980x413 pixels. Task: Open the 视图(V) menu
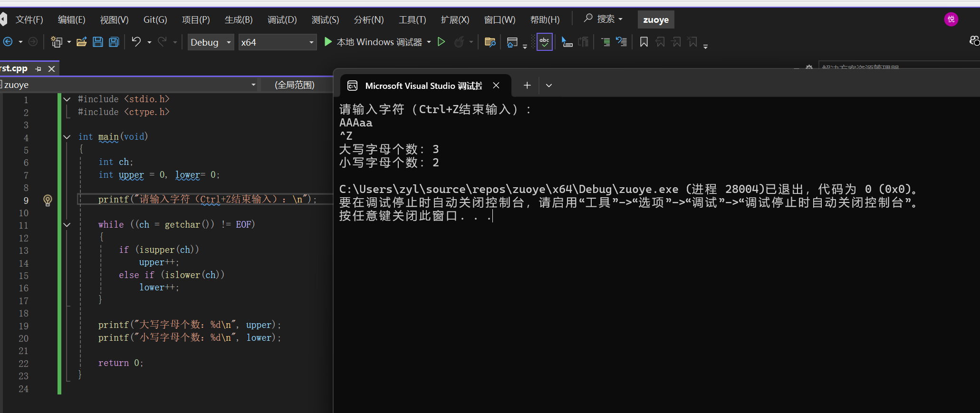coord(114,19)
